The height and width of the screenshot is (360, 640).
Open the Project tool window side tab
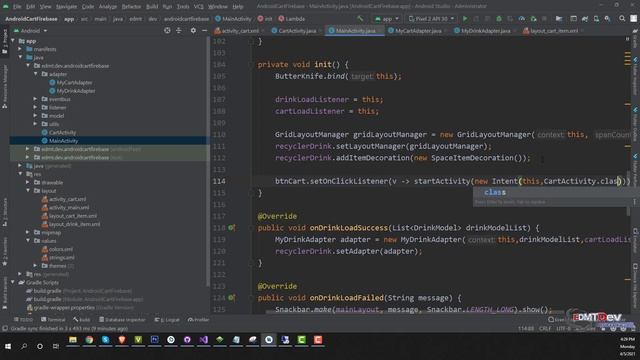pyautogui.click(x=4, y=42)
